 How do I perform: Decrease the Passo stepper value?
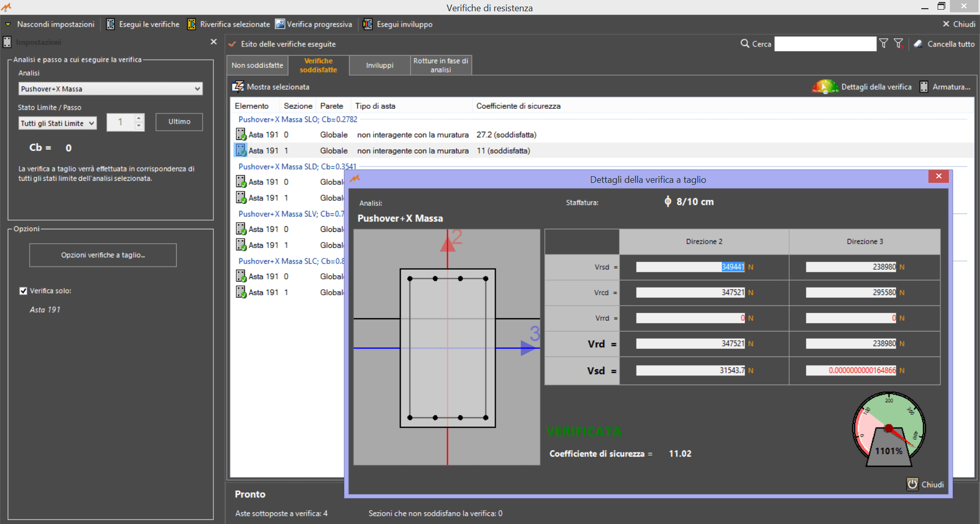(x=139, y=126)
